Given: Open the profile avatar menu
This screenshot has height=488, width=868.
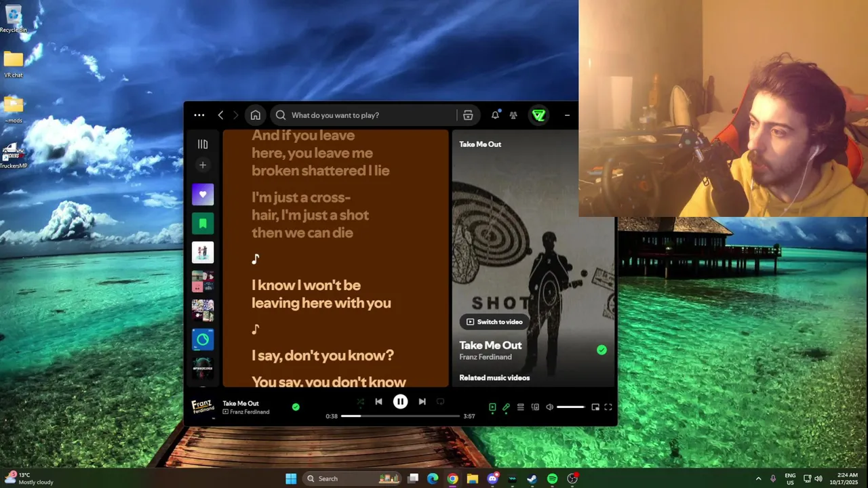Looking at the screenshot, I should click(x=538, y=115).
